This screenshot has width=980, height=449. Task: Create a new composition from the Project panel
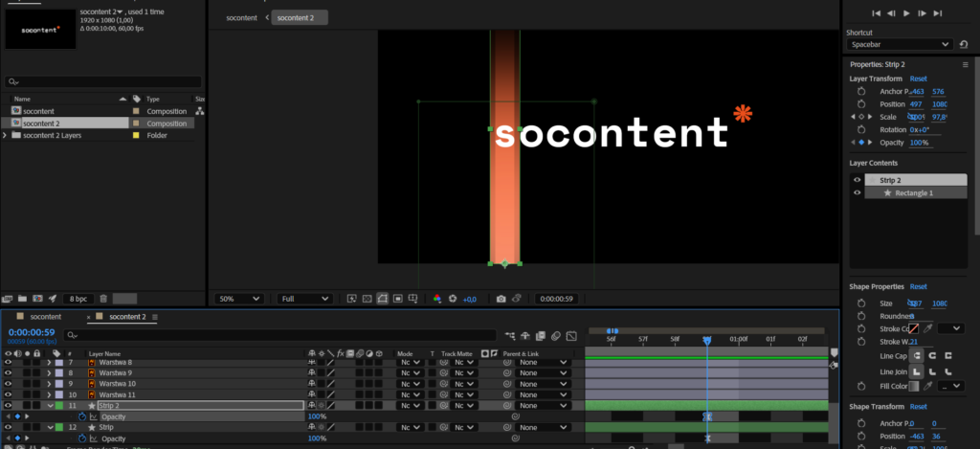tap(37, 299)
